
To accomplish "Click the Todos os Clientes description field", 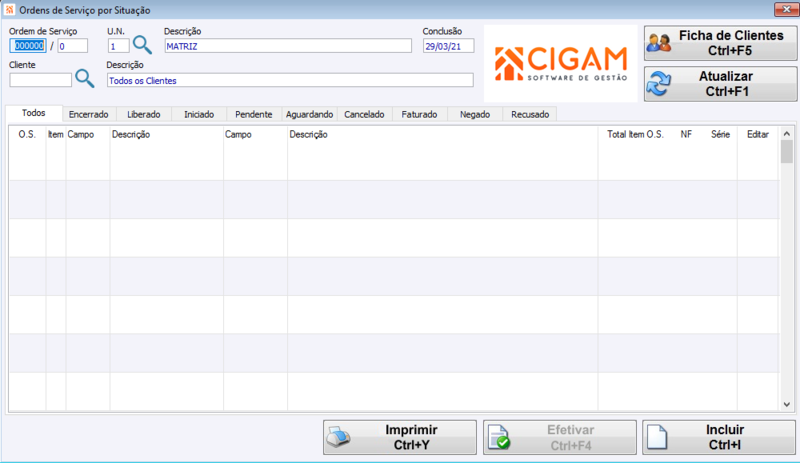I will point(290,80).
